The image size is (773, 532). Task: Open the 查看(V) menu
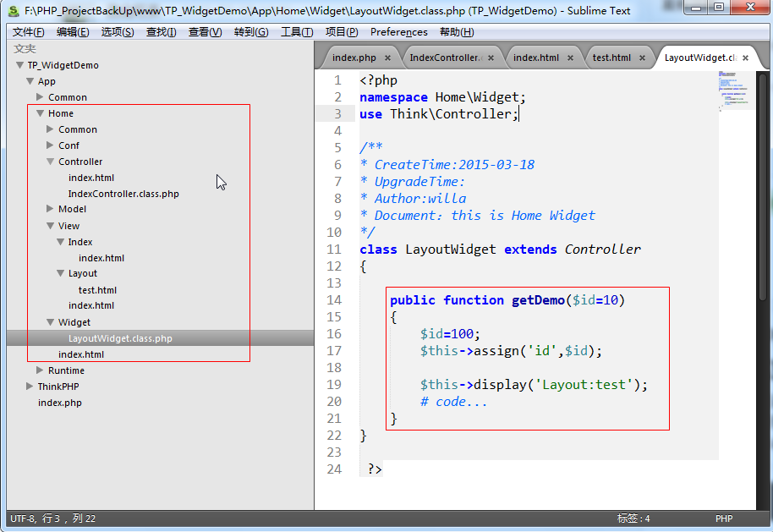(205, 32)
